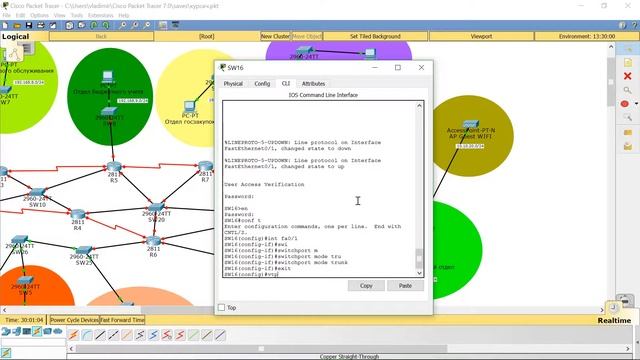Click the Copy button in CLI

(x=366, y=286)
